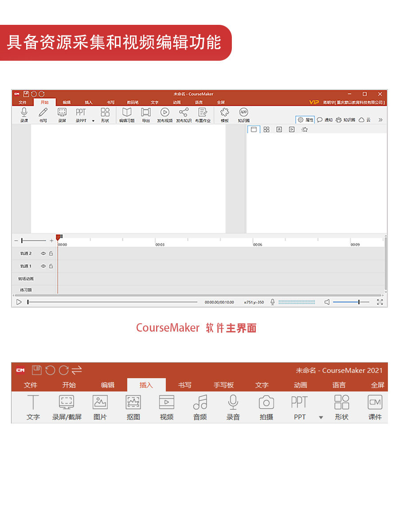Click the playback progress slider
Viewport: 399px width, 532px height.
point(113,302)
